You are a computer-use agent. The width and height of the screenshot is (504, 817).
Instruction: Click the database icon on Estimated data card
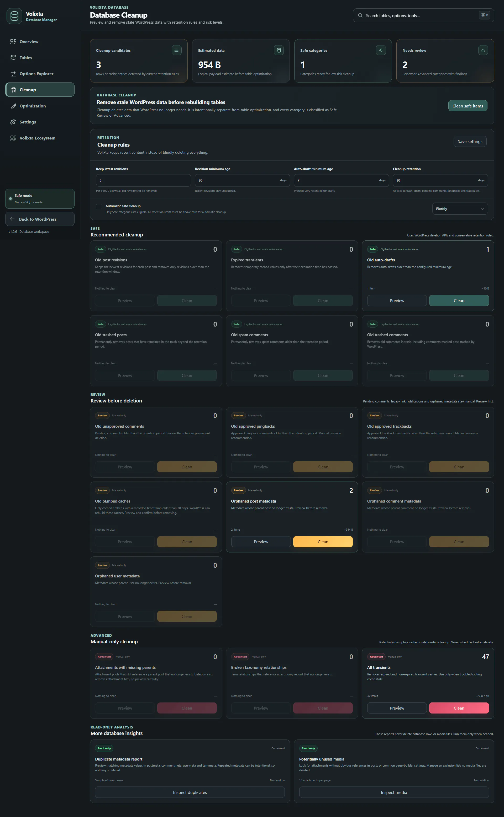tap(279, 50)
